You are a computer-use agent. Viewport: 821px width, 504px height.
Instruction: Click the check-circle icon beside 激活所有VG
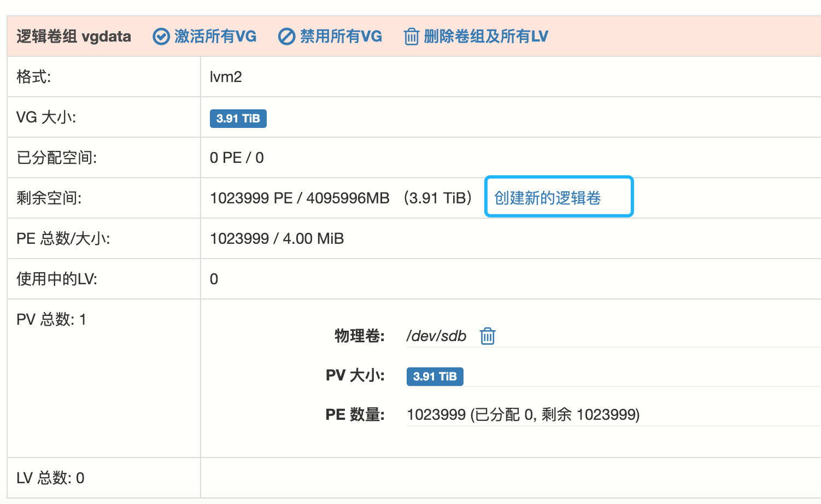point(161,37)
